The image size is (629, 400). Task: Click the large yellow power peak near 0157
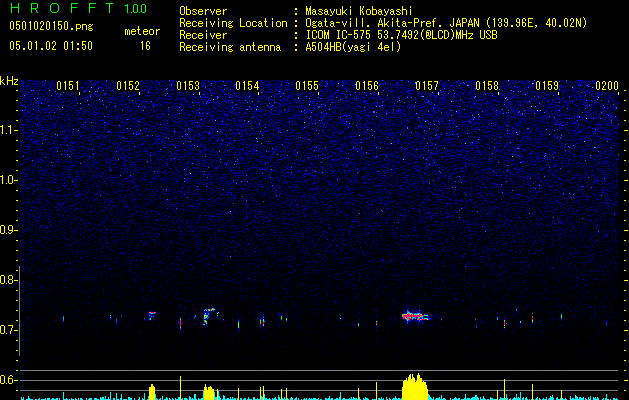pos(415,387)
